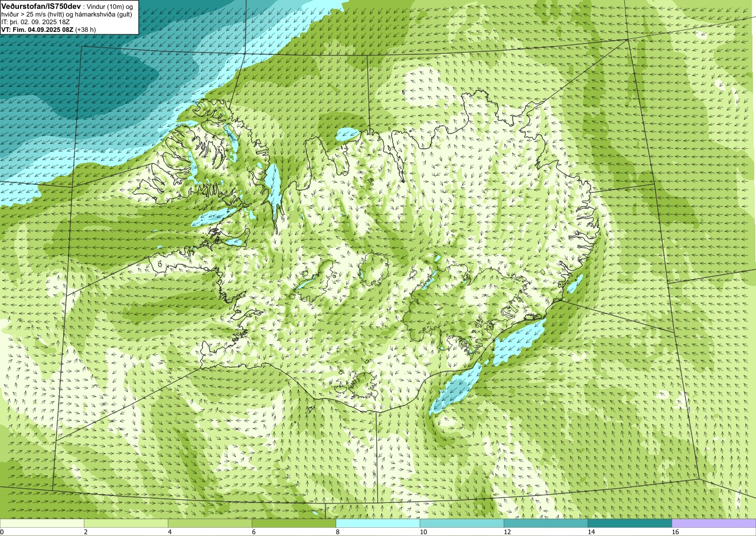
Task: Select the lavender above-16 m/s legend swatch
Action: pyautogui.click(x=714, y=523)
